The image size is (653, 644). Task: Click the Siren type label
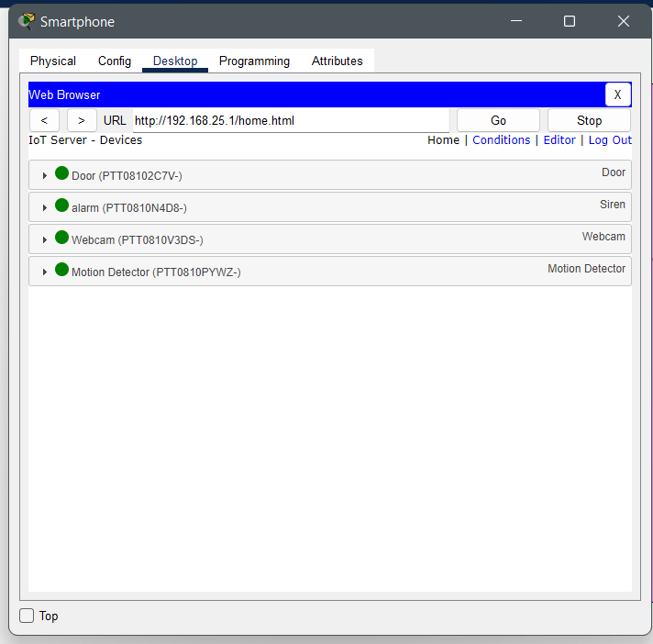pyautogui.click(x=613, y=204)
